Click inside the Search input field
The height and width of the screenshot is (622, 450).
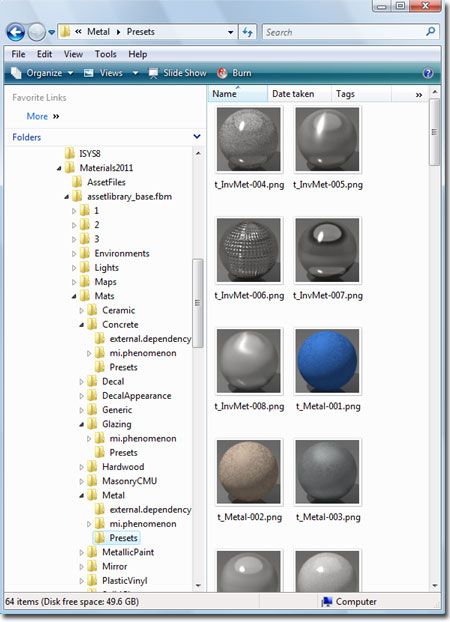344,32
